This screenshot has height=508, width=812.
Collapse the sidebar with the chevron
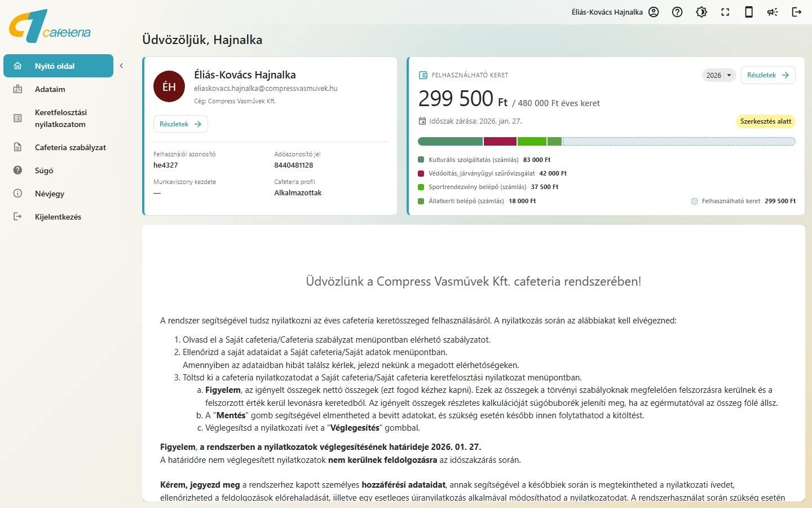point(121,66)
